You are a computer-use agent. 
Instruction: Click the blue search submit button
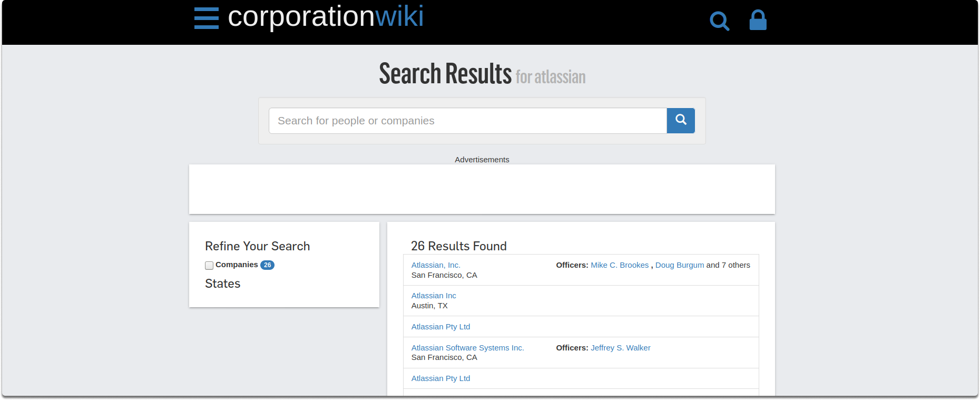681,121
